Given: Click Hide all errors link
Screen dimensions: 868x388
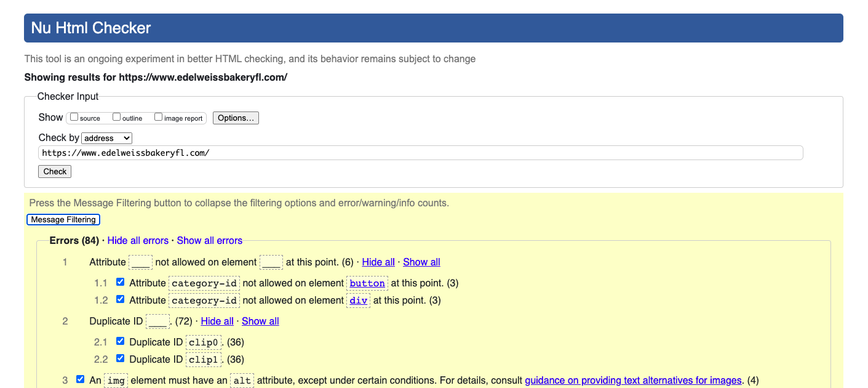Looking at the screenshot, I should tap(138, 241).
